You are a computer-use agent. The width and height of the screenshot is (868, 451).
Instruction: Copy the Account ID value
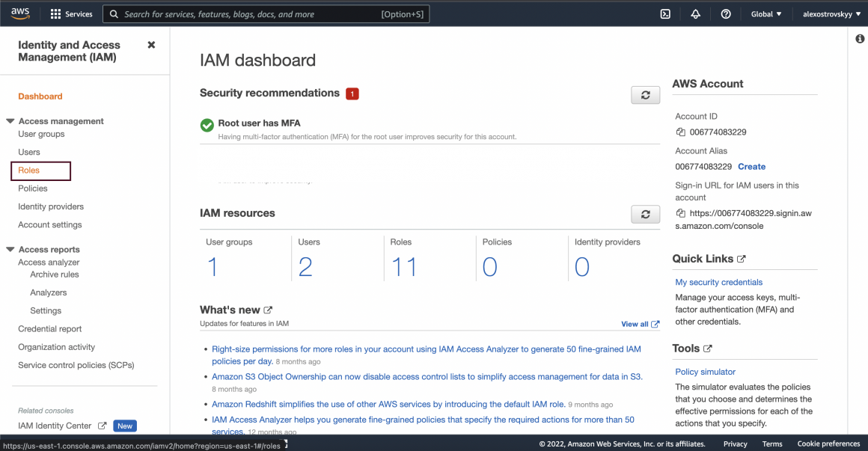[x=680, y=132]
